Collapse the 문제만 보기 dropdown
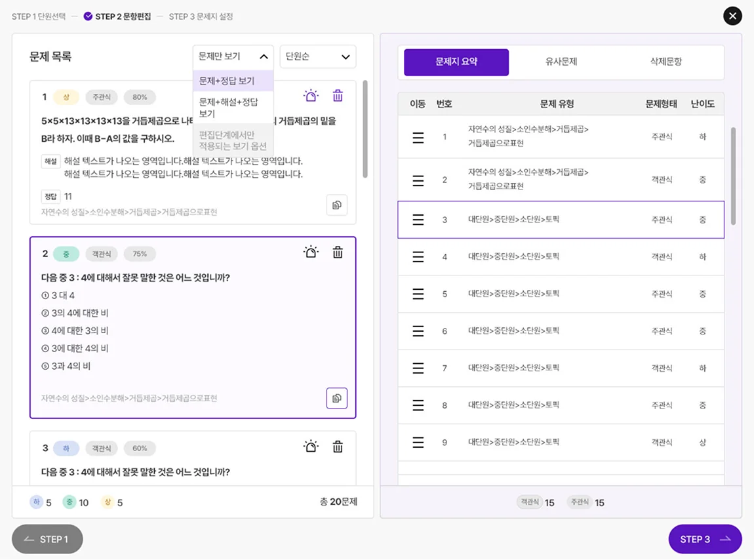This screenshot has height=560, width=754. coord(233,57)
